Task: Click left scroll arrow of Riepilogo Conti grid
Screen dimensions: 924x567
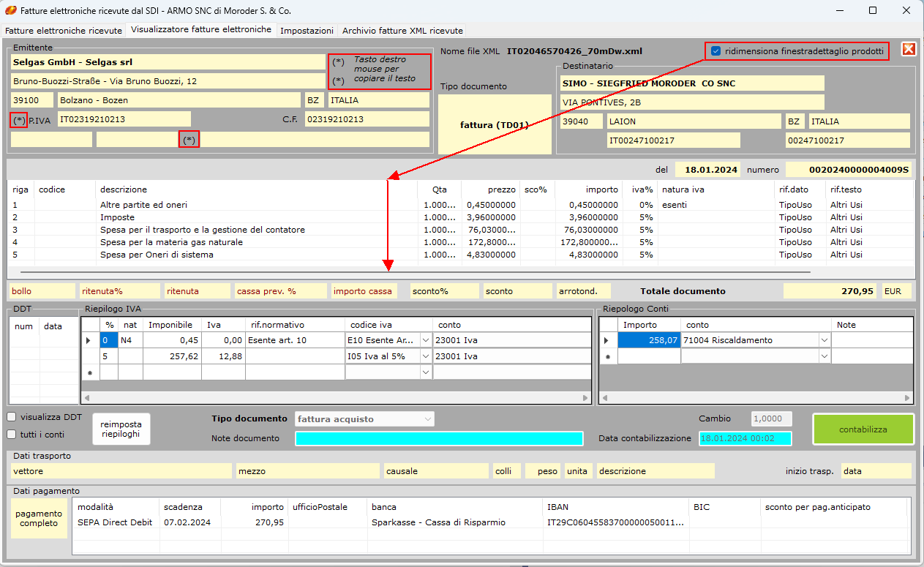Action: click(x=605, y=399)
